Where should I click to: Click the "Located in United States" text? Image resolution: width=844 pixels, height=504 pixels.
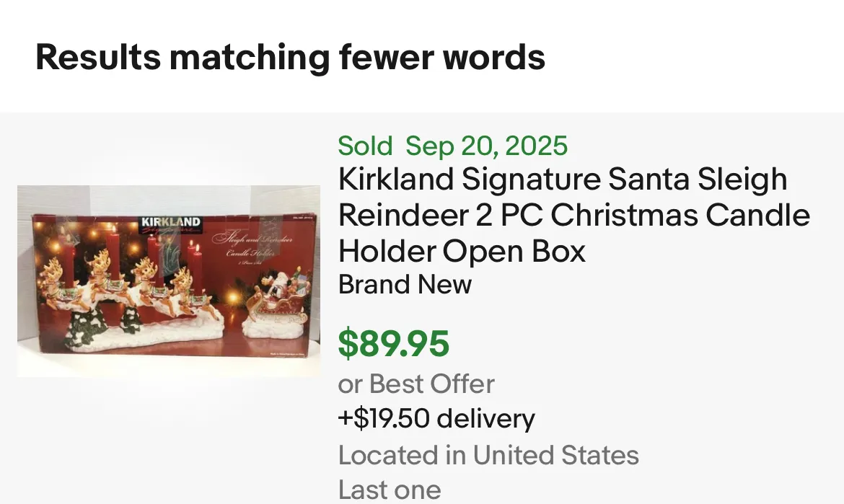(488, 455)
